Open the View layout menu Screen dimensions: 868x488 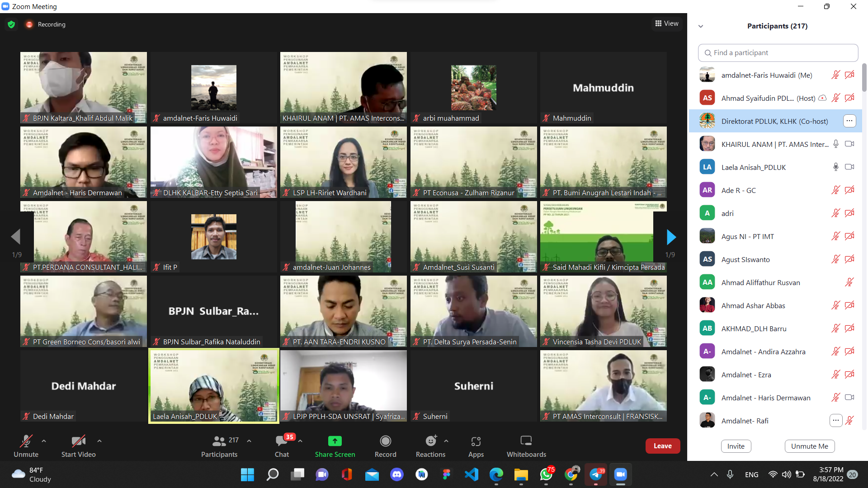[667, 23]
